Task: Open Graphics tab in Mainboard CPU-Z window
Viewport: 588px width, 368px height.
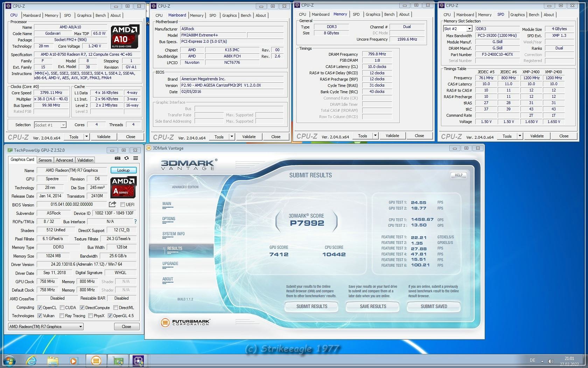Action: 229,15
